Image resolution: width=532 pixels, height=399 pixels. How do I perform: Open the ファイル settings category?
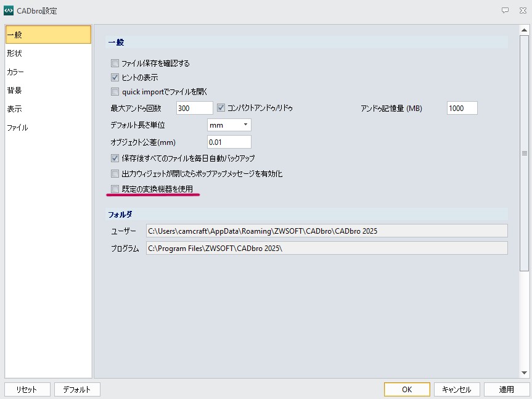tap(48, 128)
